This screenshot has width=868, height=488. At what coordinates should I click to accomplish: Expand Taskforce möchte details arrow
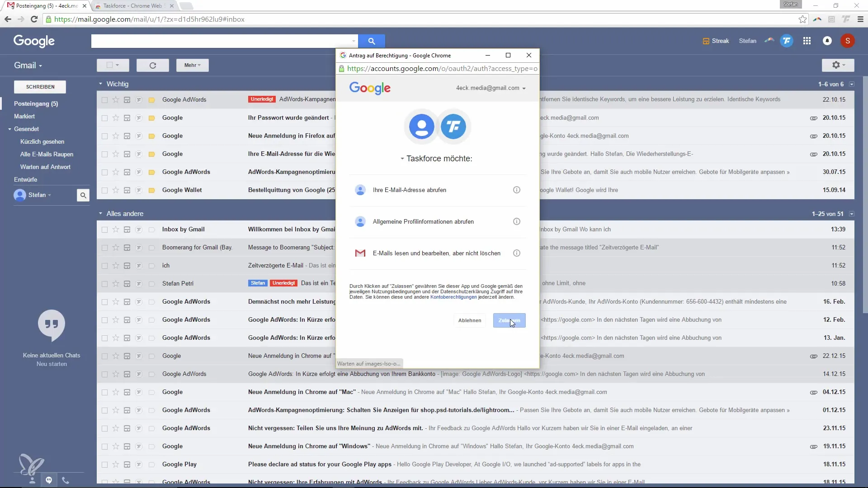coord(402,159)
